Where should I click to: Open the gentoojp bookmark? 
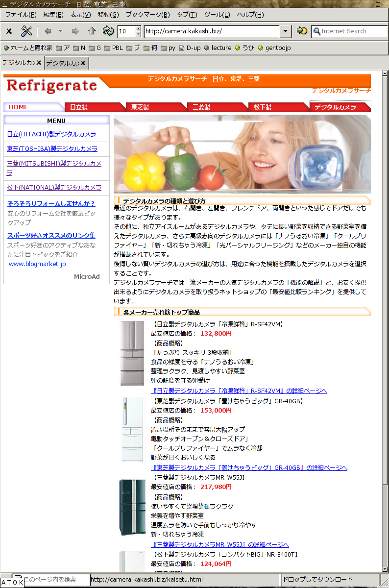click(x=275, y=48)
